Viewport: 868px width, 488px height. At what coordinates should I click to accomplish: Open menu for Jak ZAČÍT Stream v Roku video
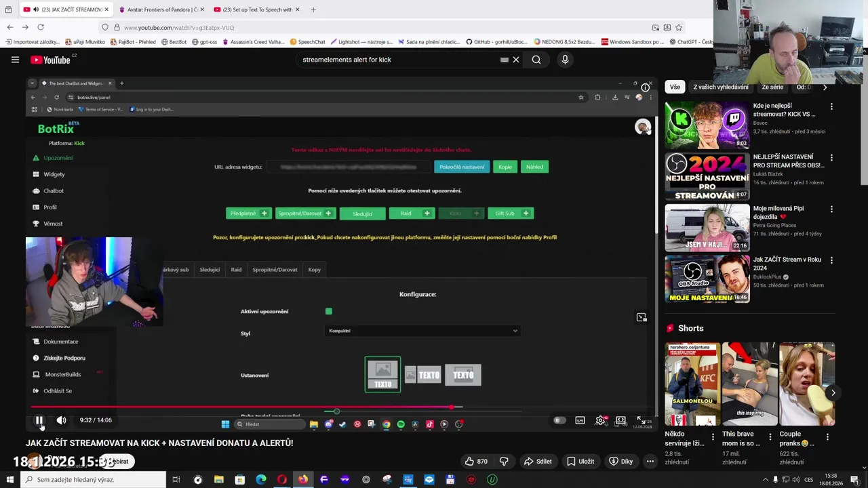831,260
